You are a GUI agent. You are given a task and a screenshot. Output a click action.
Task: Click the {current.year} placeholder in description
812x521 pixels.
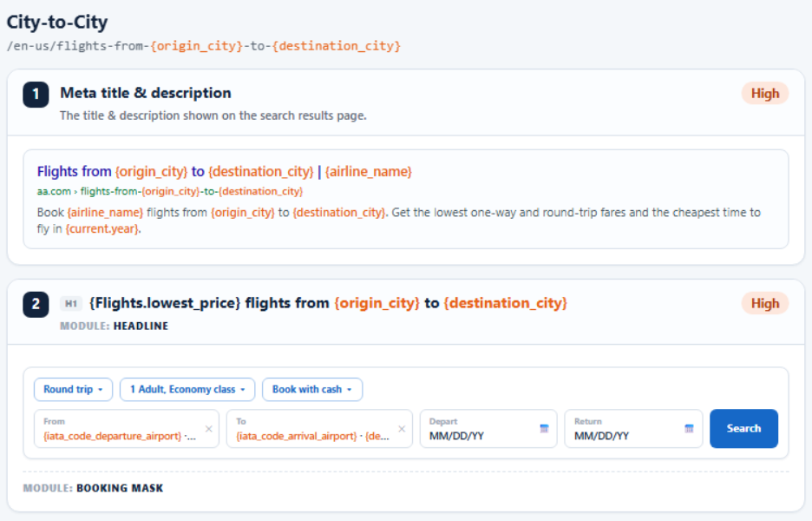[102, 228]
